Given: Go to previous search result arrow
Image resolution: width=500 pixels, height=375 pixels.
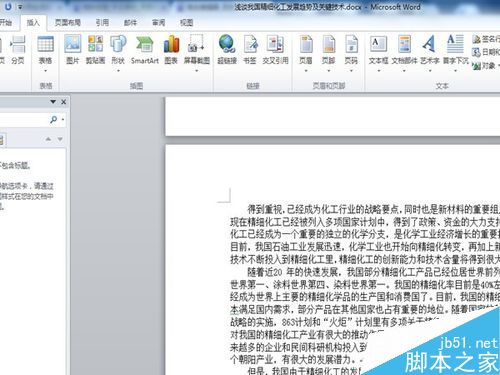Looking at the screenshot, I should coord(48,139).
